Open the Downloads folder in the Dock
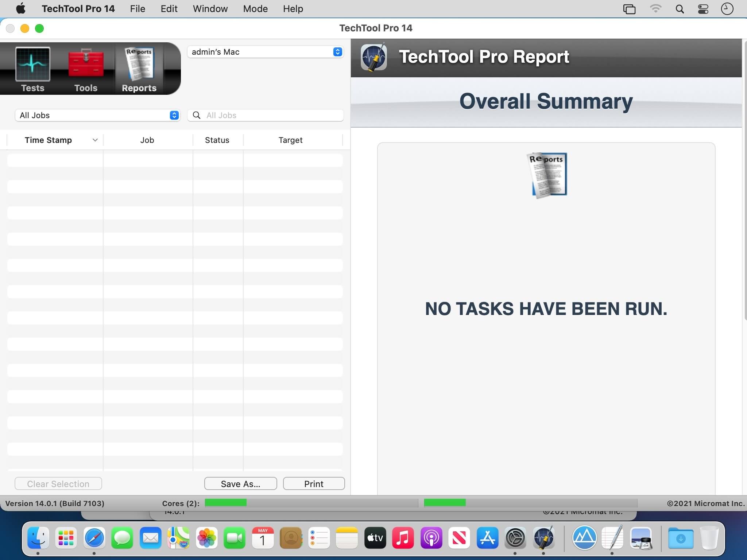 681,538
